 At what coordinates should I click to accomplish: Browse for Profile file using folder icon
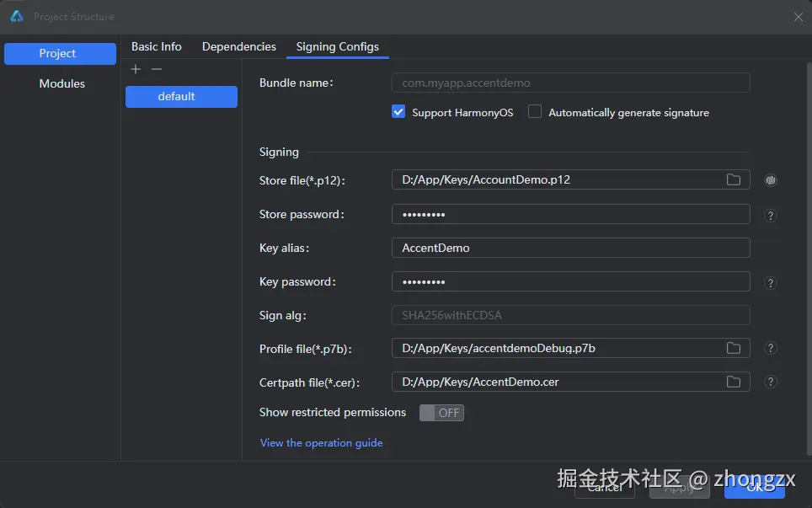point(734,348)
